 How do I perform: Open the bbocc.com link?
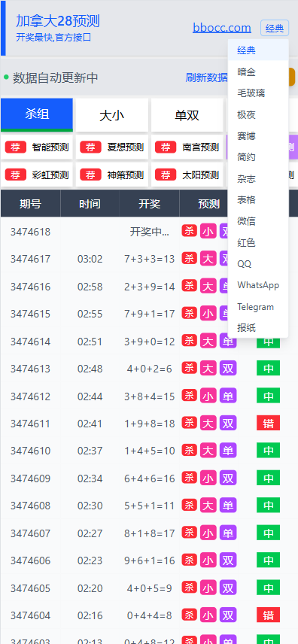(x=222, y=28)
